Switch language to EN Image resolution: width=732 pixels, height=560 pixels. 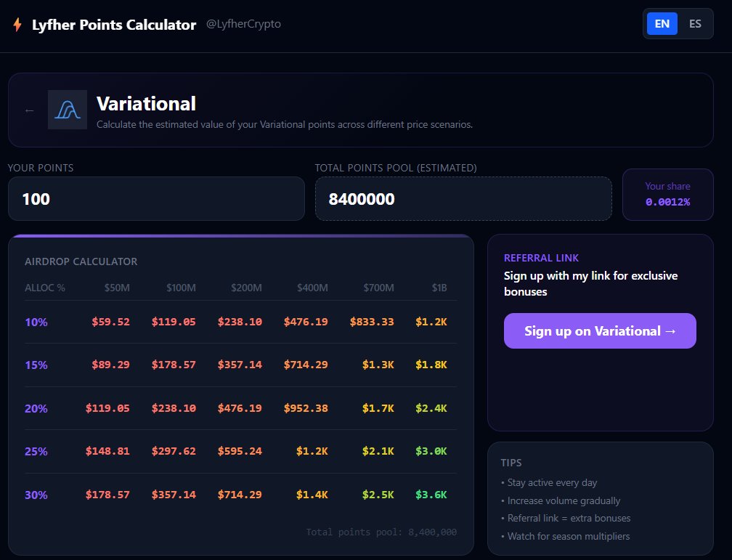click(x=662, y=24)
